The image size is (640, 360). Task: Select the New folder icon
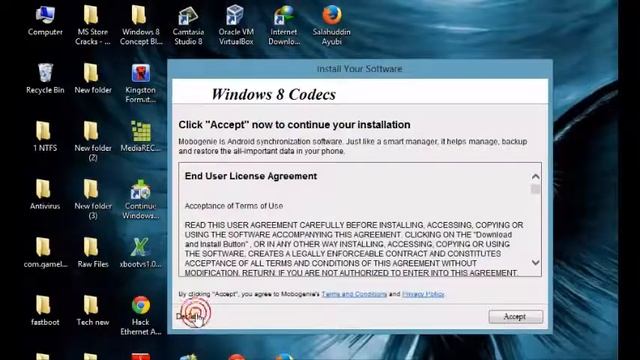tap(93, 79)
